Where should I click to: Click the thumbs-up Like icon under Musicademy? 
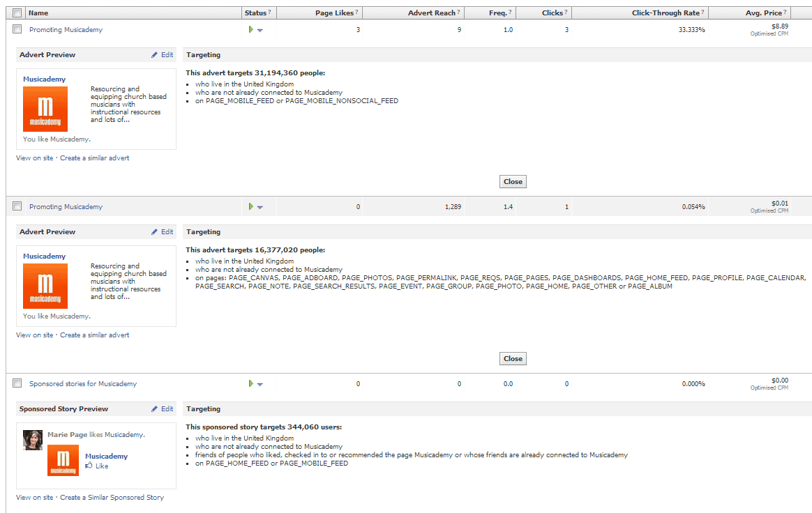(89, 466)
